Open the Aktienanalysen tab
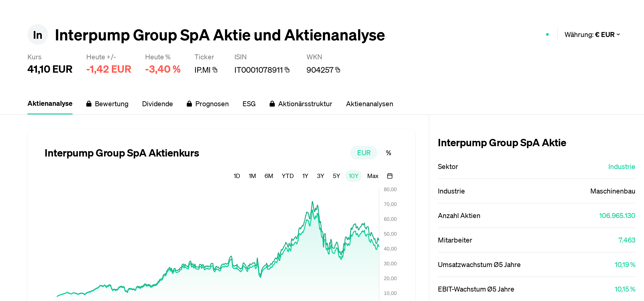The height and width of the screenshot is (301, 644). point(369,104)
